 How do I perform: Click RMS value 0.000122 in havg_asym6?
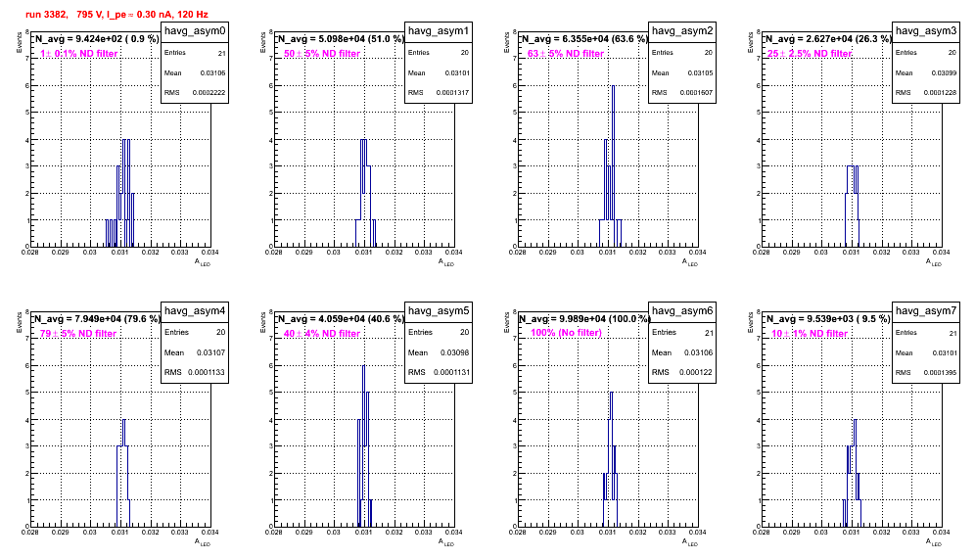[696, 373]
